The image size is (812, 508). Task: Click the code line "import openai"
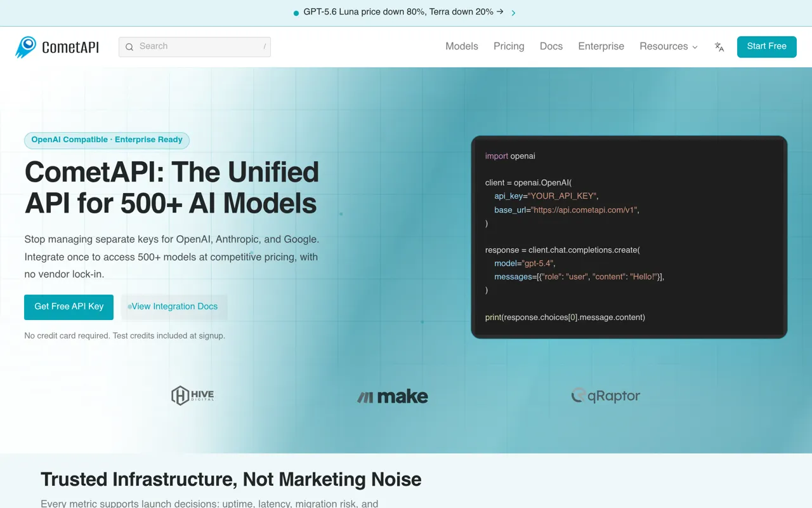tap(511, 156)
